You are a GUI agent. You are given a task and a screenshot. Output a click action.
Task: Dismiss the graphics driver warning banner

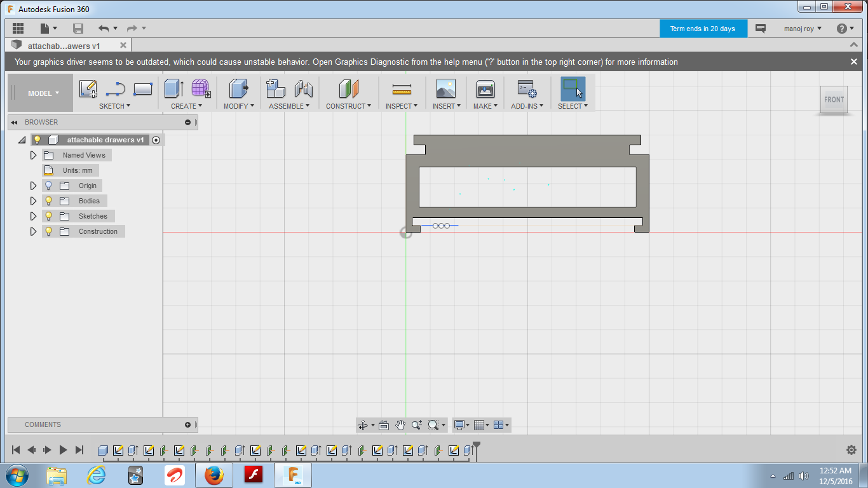tap(854, 62)
